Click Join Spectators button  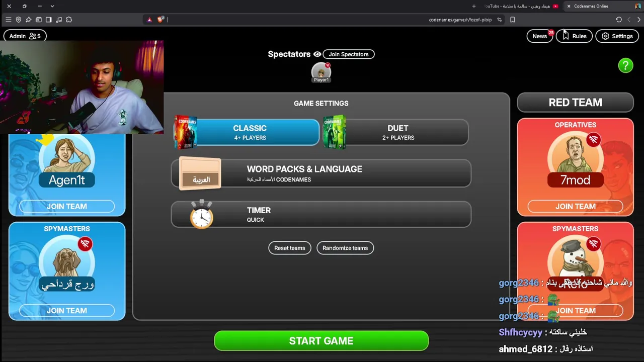coord(349,54)
